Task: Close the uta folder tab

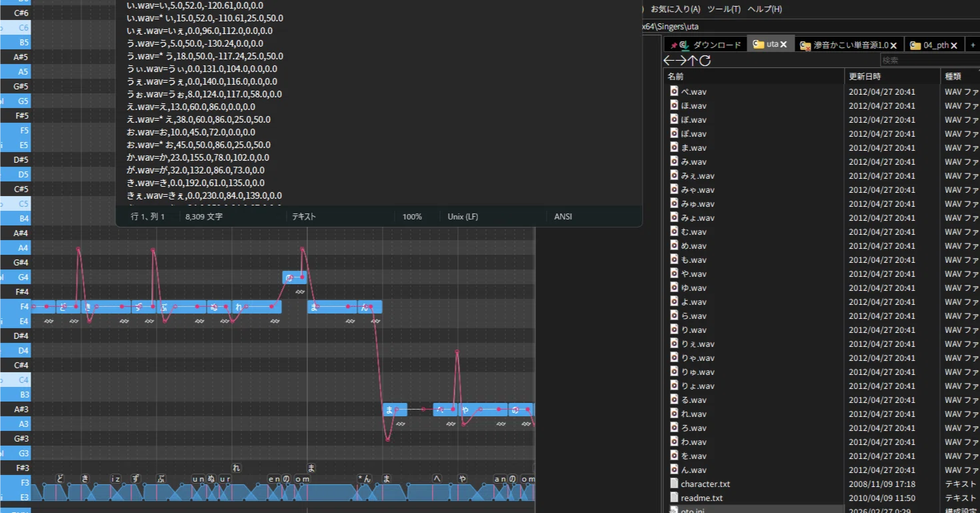Action: (x=784, y=45)
